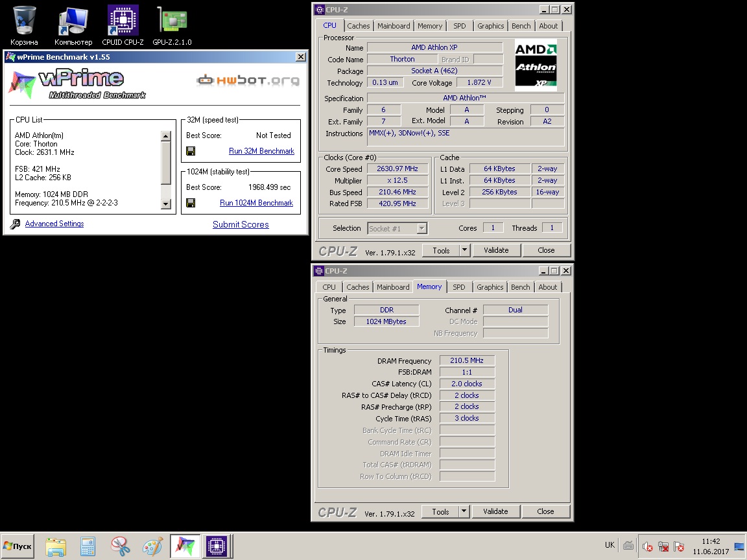Viewport: 747px width, 560px height.
Task: Click the muted volume tray icon
Action: tap(647, 546)
